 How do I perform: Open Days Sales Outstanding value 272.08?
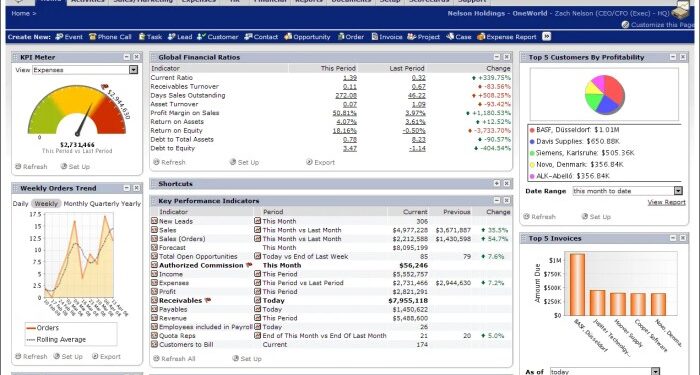[346, 95]
